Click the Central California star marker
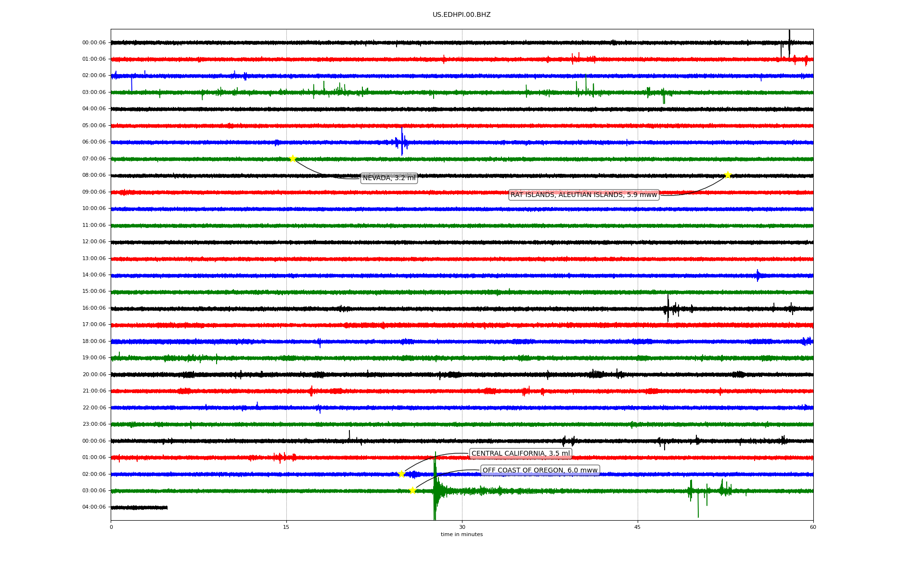The width and height of the screenshot is (924, 578). click(401, 474)
